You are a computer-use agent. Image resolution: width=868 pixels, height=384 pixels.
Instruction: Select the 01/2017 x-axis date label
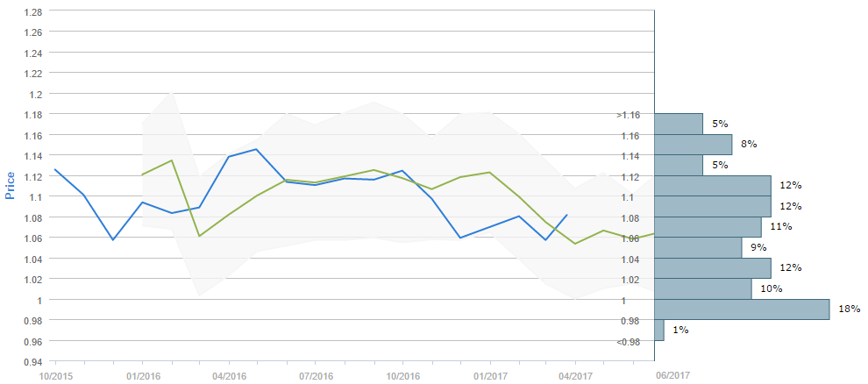point(489,375)
